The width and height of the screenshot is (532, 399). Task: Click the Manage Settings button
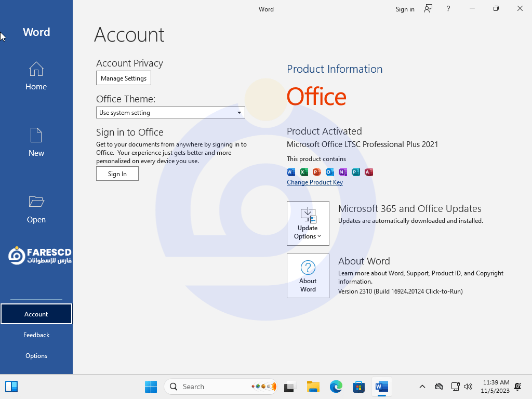point(124,78)
